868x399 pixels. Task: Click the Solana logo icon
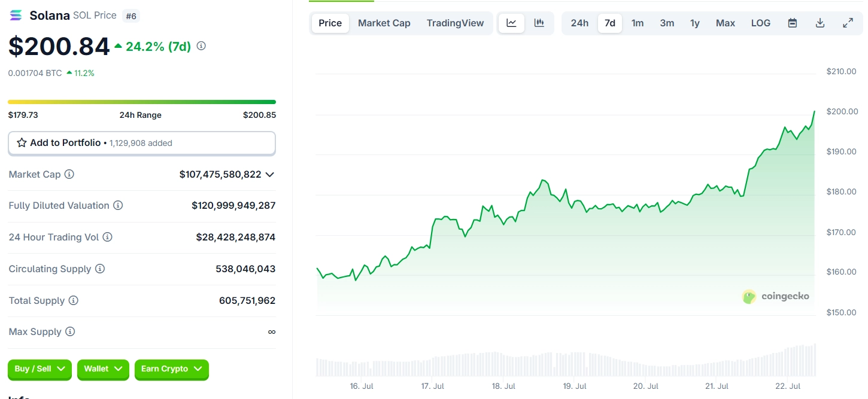pyautogui.click(x=16, y=16)
